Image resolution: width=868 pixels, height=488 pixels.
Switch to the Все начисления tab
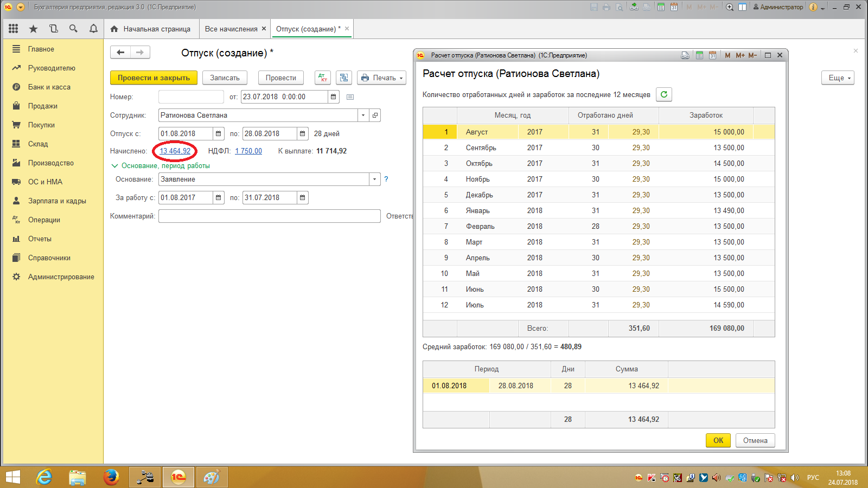(x=231, y=29)
